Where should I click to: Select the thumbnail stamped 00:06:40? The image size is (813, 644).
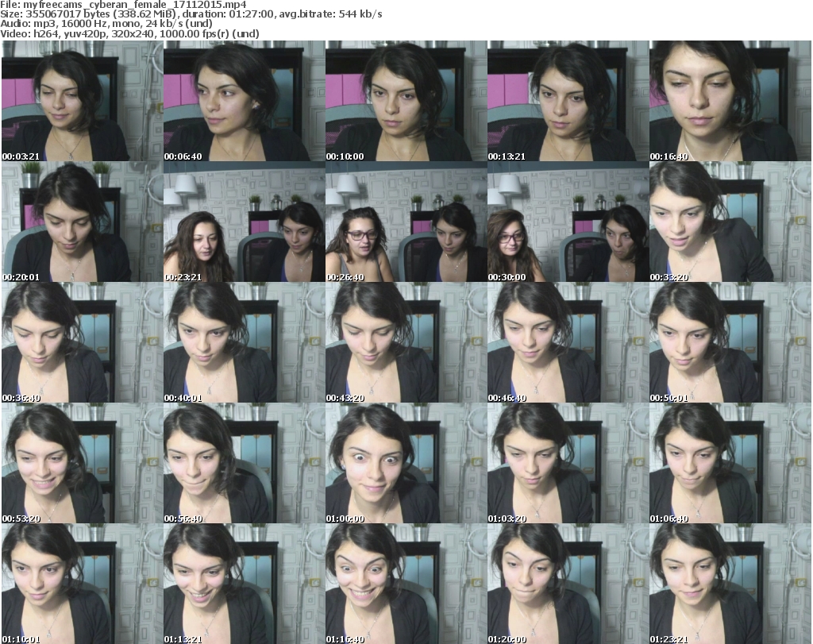coord(245,101)
